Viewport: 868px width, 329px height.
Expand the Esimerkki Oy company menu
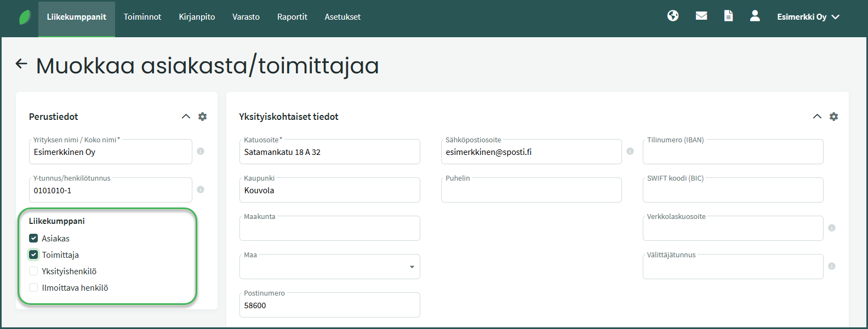pos(808,17)
